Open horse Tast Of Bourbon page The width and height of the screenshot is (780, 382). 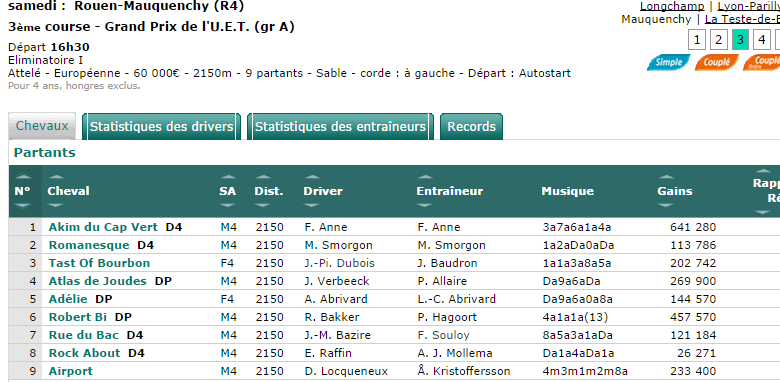(x=99, y=263)
